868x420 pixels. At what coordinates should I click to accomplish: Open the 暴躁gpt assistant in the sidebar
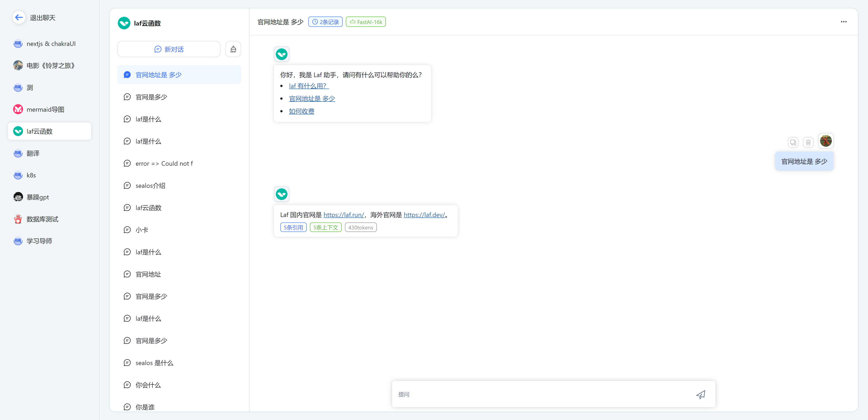(x=37, y=197)
